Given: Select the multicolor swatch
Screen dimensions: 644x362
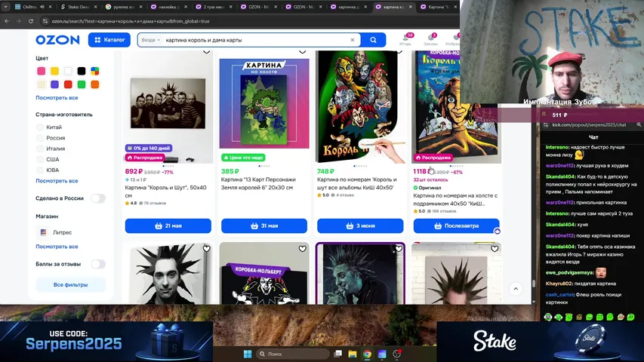Looking at the screenshot, I should [x=95, y=71].
